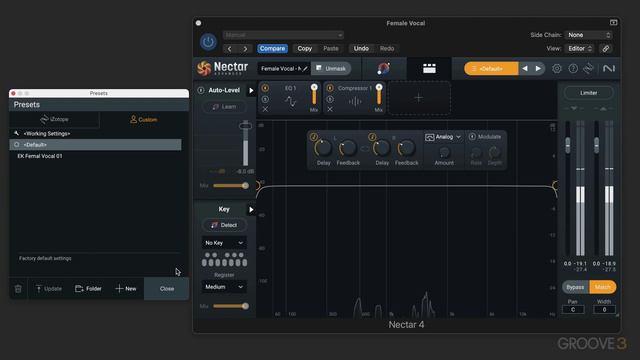Open the No Key dropdown
Viewport: 640px width, 360px height.
224,243
